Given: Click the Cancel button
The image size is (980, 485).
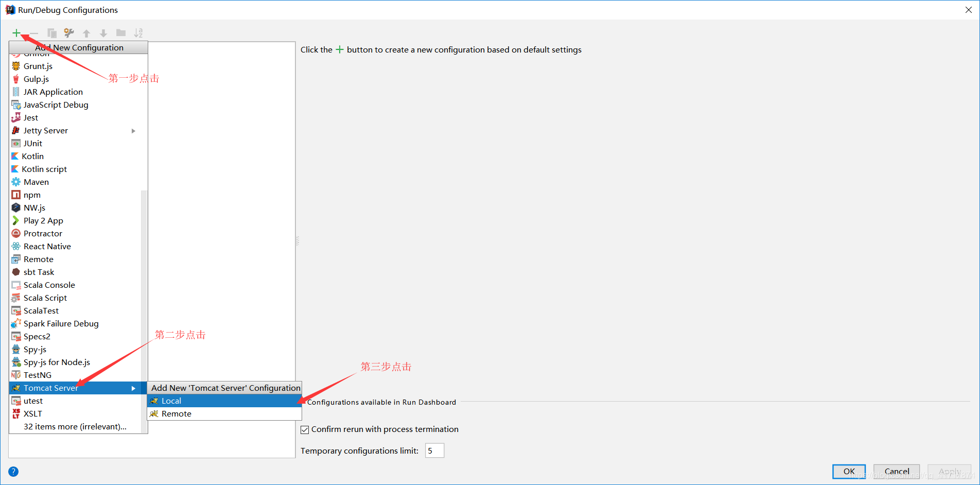Looking at the screenshot, I should 897,471.
